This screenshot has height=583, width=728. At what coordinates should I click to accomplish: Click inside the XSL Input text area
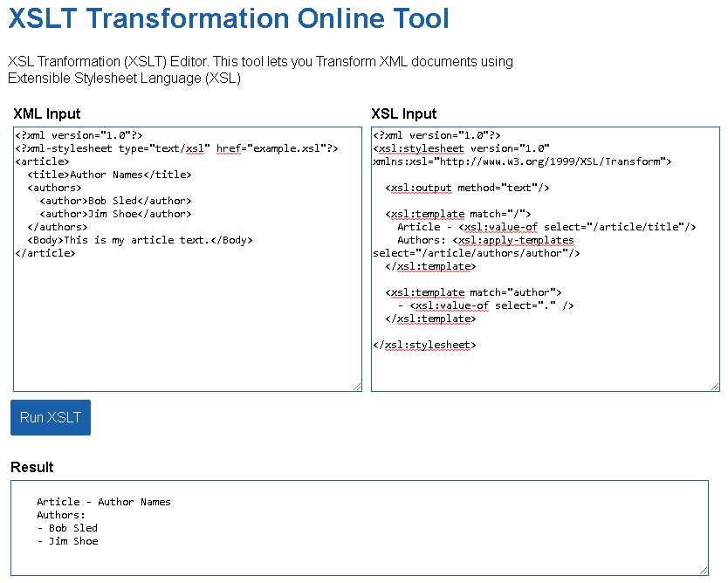pyautogui.click(x=546, y=259)
